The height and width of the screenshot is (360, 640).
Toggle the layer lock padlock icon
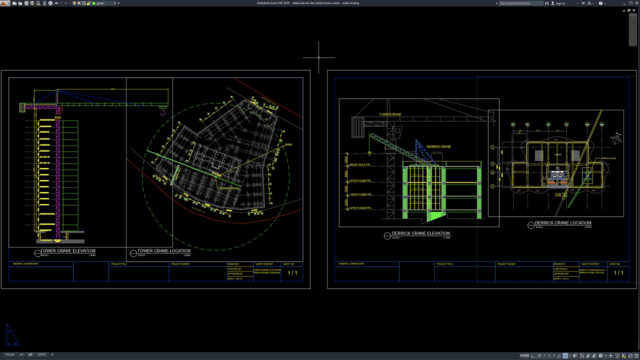click(89, 3)
